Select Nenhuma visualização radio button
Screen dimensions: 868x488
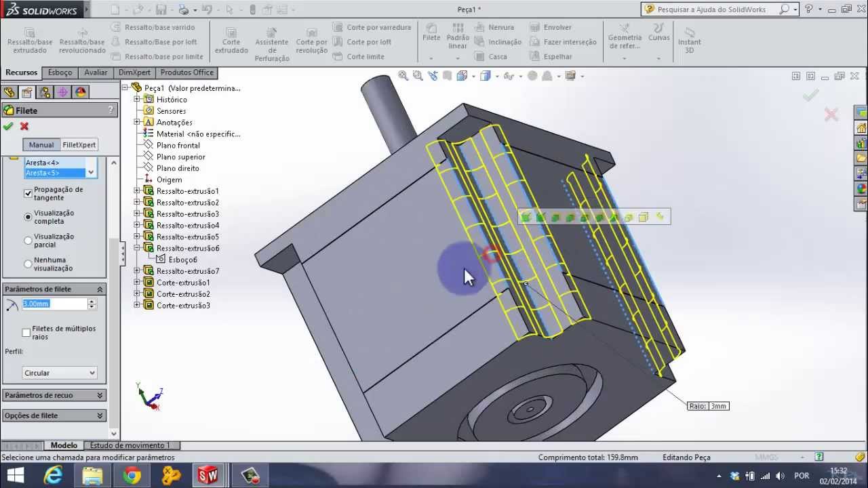(28, 264)
